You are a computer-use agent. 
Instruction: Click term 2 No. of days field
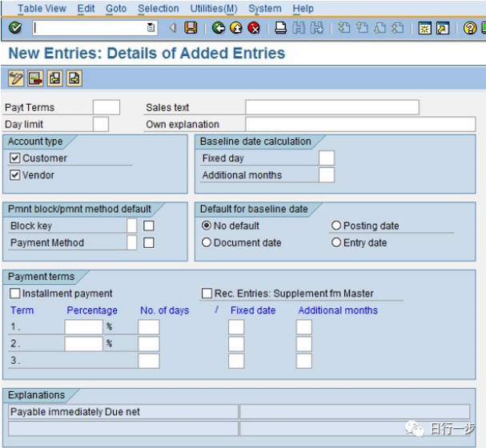point(149,344)
